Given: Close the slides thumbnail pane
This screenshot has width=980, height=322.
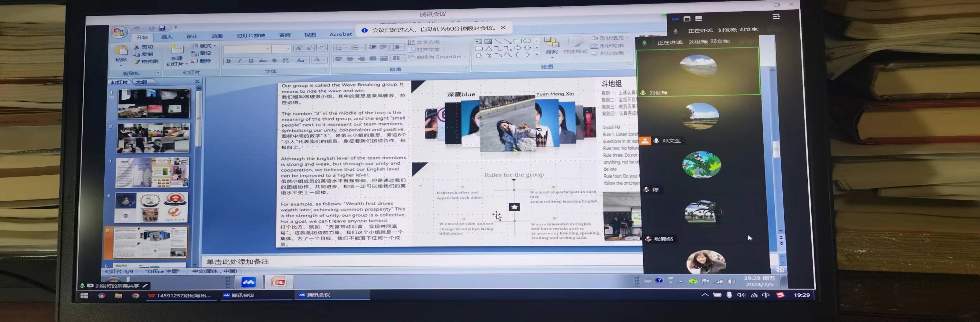Looking at the screenshot, I should (x=197, y=81).
